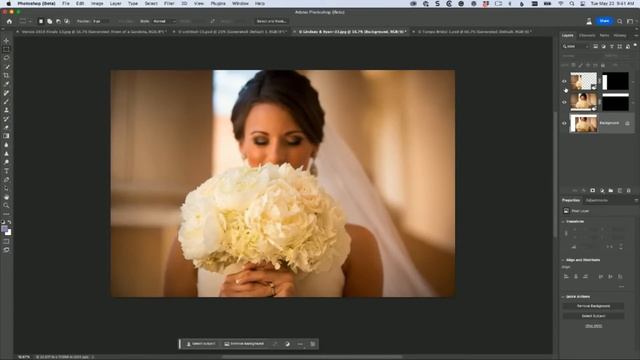Viewport: 640px width, 360px height.
Task: Click the Delete layer trash icon
Action: pos(629,191)
